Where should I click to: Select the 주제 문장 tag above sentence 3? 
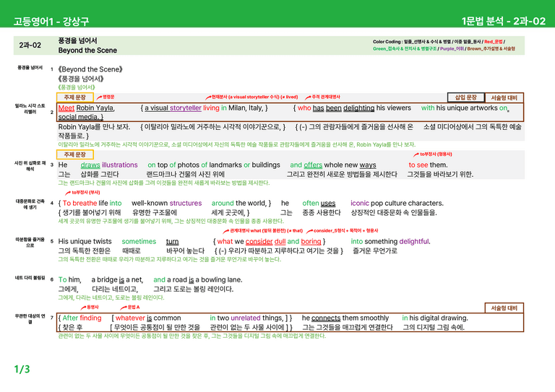click(75, 154)
